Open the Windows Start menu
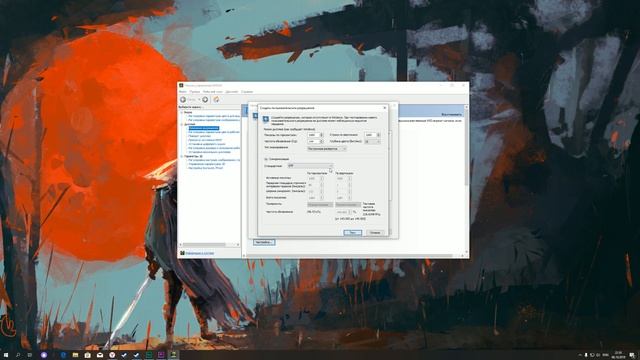 click(6, 355)
